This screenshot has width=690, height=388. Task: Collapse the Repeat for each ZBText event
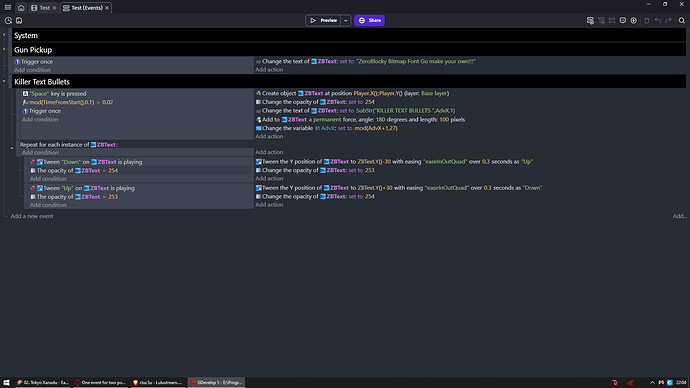(12, 148)
